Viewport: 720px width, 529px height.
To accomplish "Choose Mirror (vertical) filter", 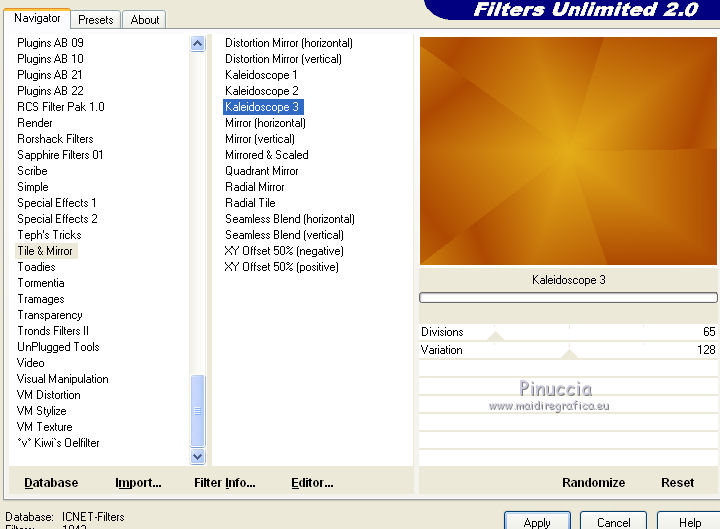I will pyautogui.click(x=260, y=139).
